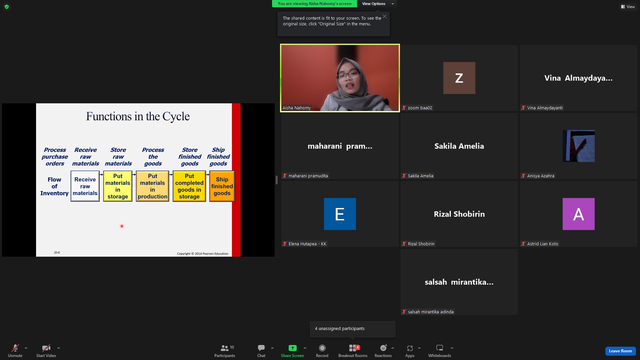Click the 'Ship finished goods' orange box

[222, 186]
